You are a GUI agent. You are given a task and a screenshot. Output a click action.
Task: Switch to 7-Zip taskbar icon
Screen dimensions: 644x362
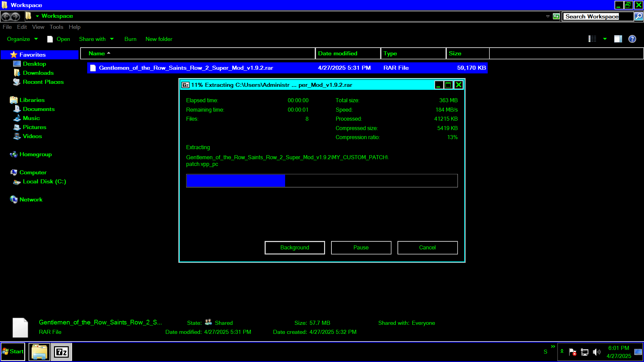(61, 352)
